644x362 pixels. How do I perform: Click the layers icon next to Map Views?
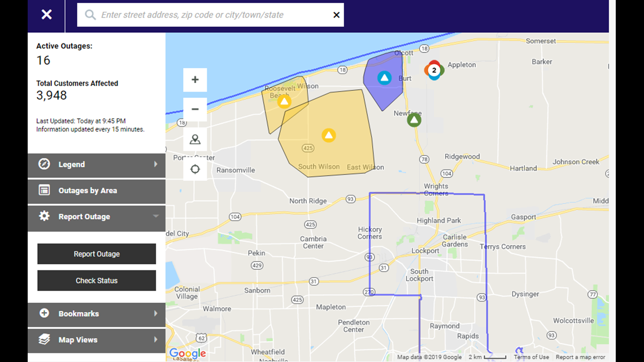click(x=44, y=339)
